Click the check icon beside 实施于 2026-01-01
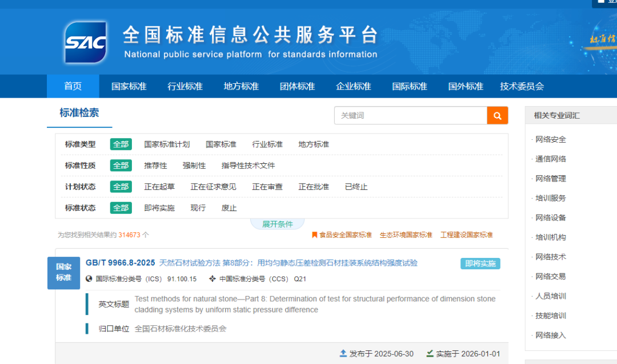This screenshot has width=617, height=364. point(430,353)
